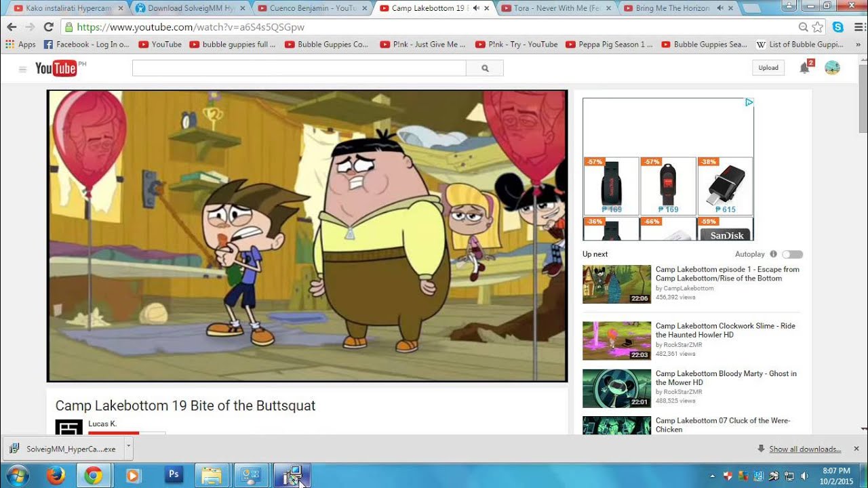Click the Autoplay info icon

tap(773, 254)
